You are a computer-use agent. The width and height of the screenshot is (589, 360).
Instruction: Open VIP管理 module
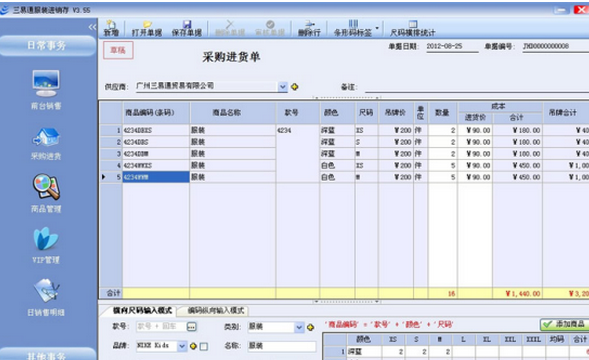[46, 245]
